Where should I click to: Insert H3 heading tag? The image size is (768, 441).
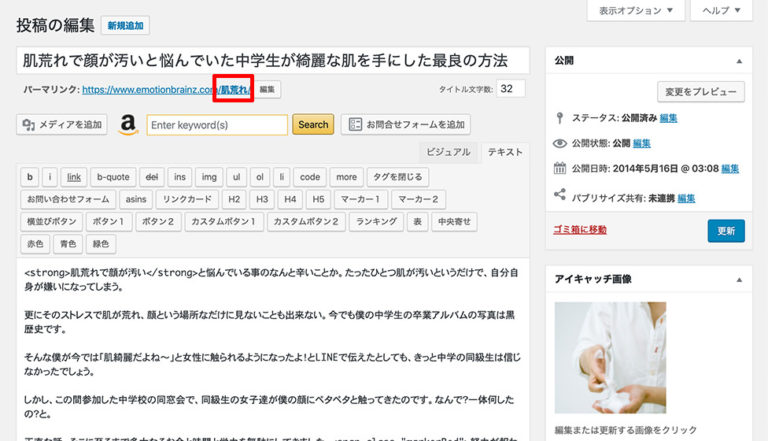(x=262, y=199)
